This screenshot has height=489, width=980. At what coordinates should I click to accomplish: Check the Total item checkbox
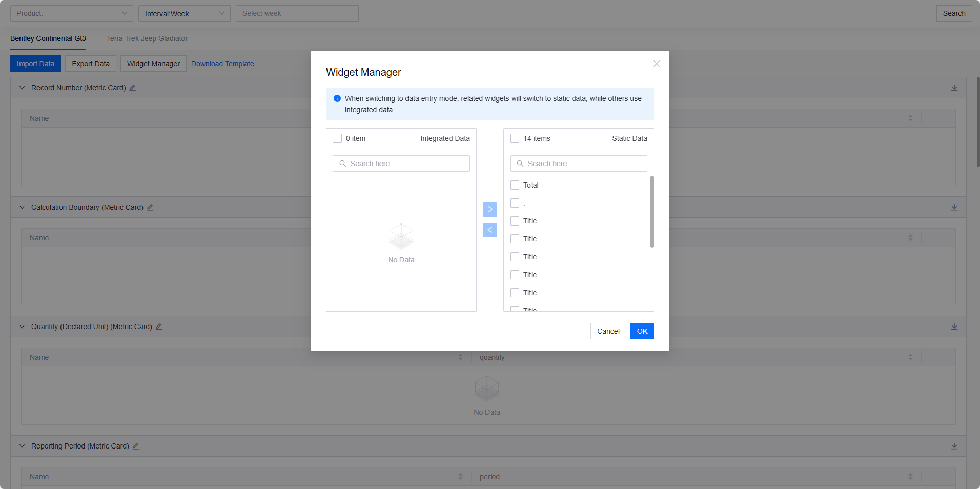tap(515, 185)
